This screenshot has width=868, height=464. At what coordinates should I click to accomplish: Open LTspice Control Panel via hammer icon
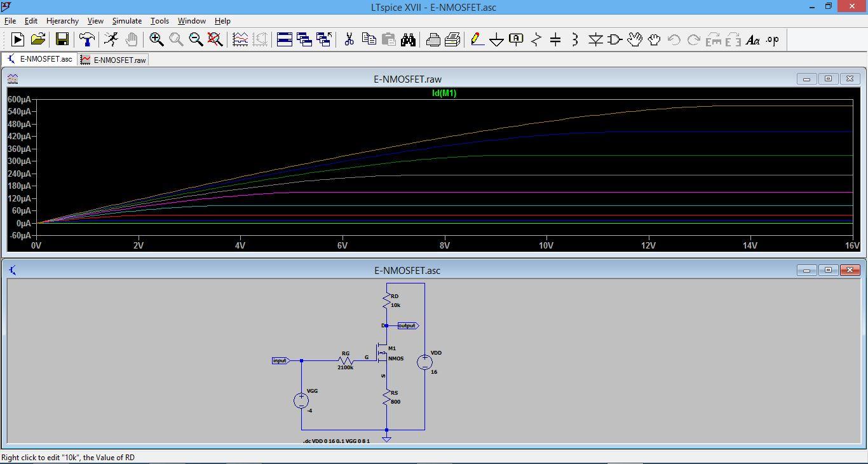coord(86,39)
